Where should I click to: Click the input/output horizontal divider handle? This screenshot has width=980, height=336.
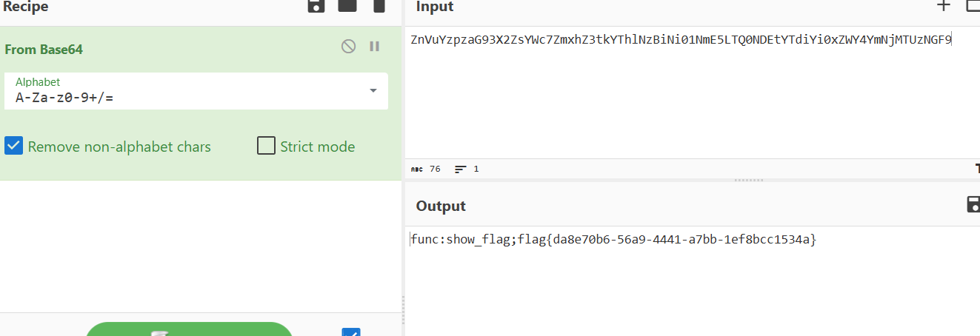pos(748,180)
